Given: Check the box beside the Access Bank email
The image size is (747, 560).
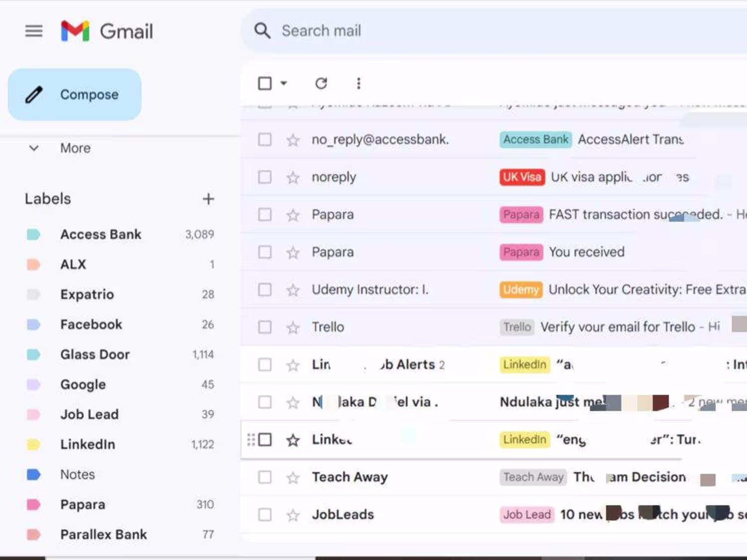Looking at the screenshot, I should 265,139.
